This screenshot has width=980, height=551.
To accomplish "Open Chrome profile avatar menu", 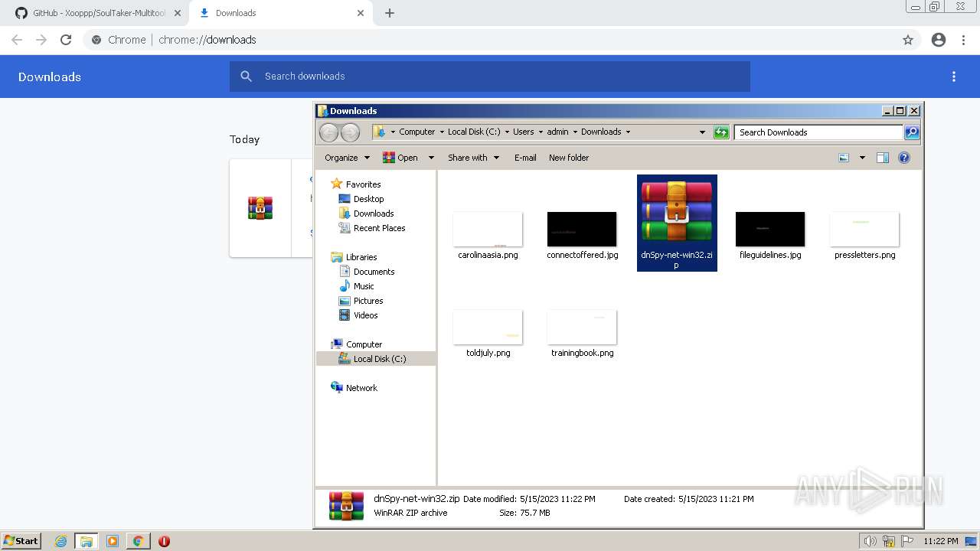I will (x=939, y=40).
